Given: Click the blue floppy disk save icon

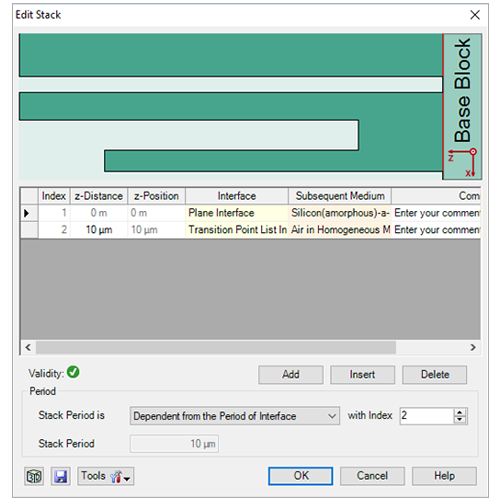Looking at the screenshot, I should (60, 476).
